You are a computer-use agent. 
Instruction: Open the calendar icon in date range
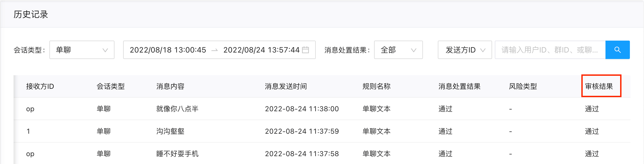pyautogui.click(x=305, y=50)
